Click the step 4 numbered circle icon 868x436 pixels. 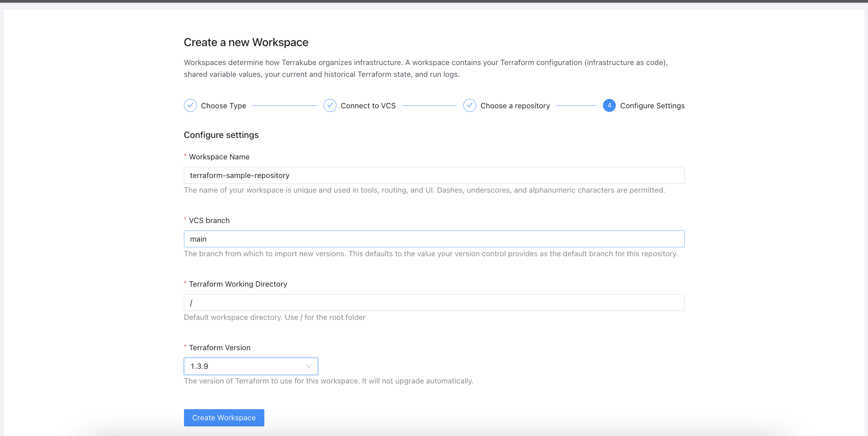pos(609,105)
